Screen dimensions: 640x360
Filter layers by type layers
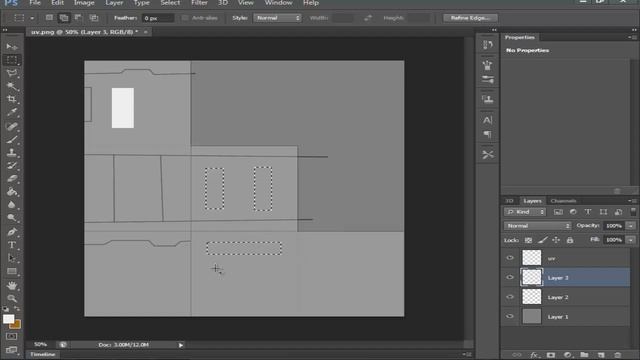click(x=588, y=212)
